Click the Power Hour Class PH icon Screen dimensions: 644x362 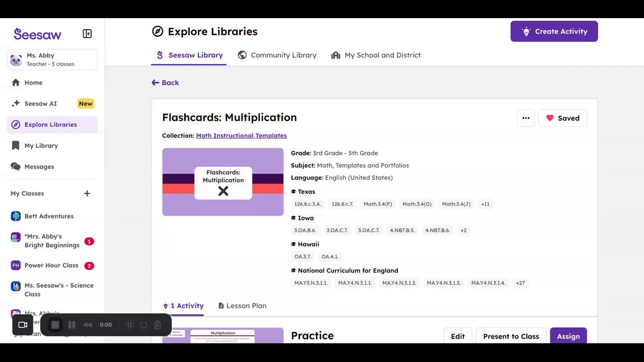(x=16, y=265)
